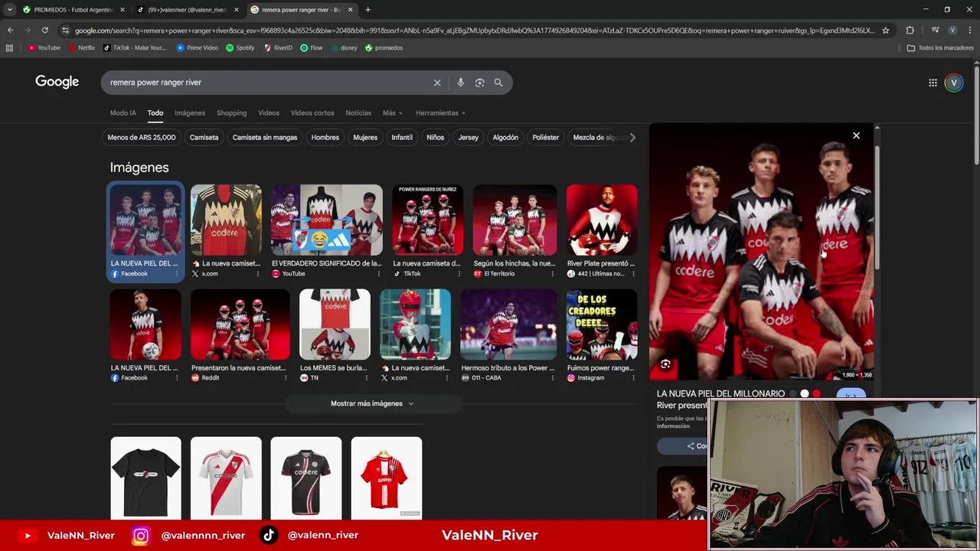Switch to the valenriver TikTok browser tab
The width and height of the screenshot is (980, 551).
[x=187, y=10]
